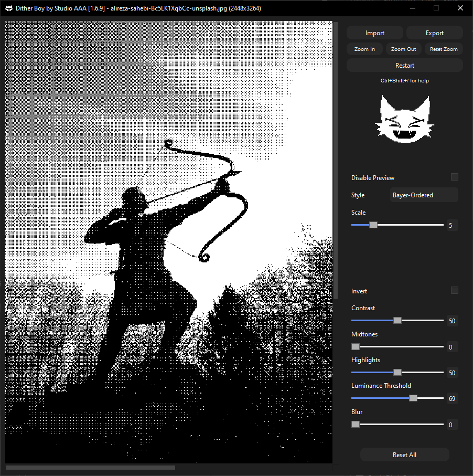Click Reset All settings
The image size is (473, 476).
click(x=404, y=454)
